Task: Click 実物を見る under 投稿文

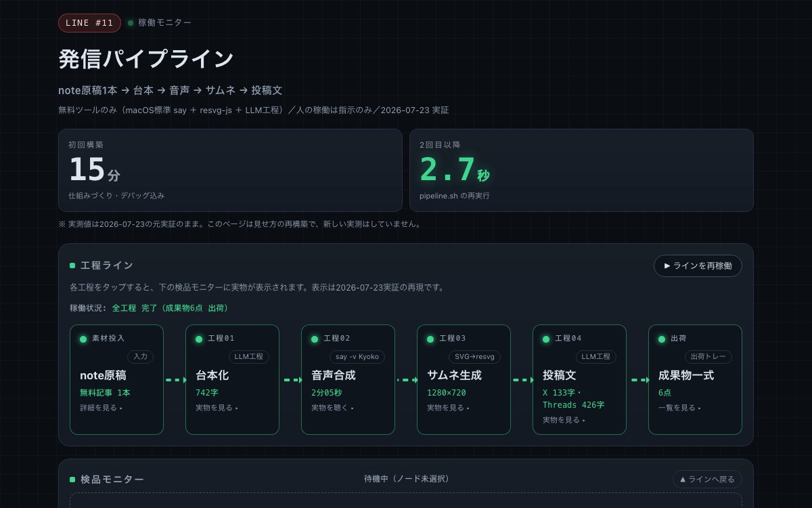Action: (x=564, y=420)
